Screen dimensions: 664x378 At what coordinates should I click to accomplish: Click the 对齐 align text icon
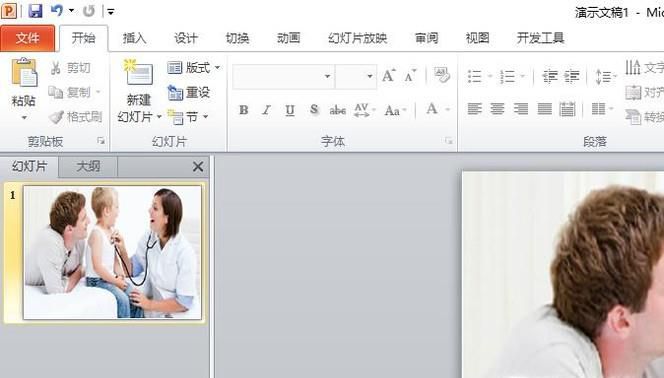[633, 92]
